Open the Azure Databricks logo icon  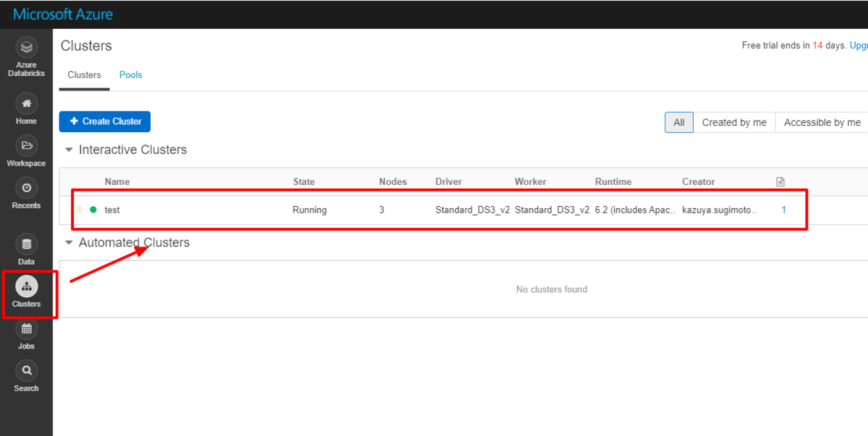pyautogui.click(x=27, y=48)
